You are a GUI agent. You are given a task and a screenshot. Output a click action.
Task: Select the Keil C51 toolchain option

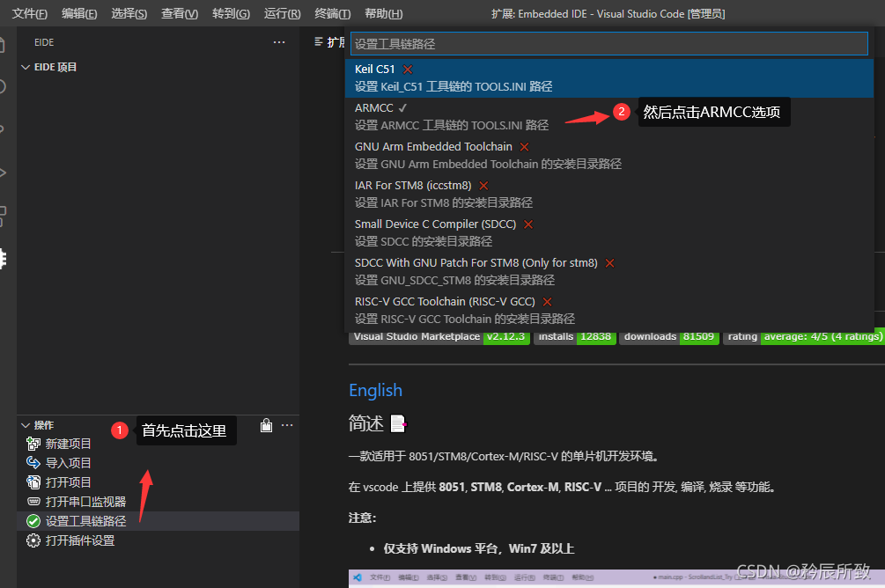coord(609,77)
